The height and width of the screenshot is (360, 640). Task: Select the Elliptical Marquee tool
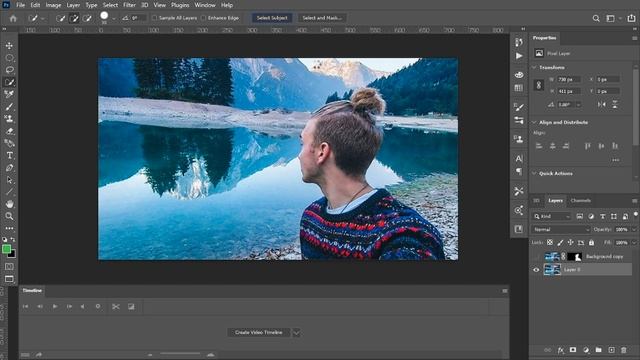pyautogui.click(x=9, y=58)
